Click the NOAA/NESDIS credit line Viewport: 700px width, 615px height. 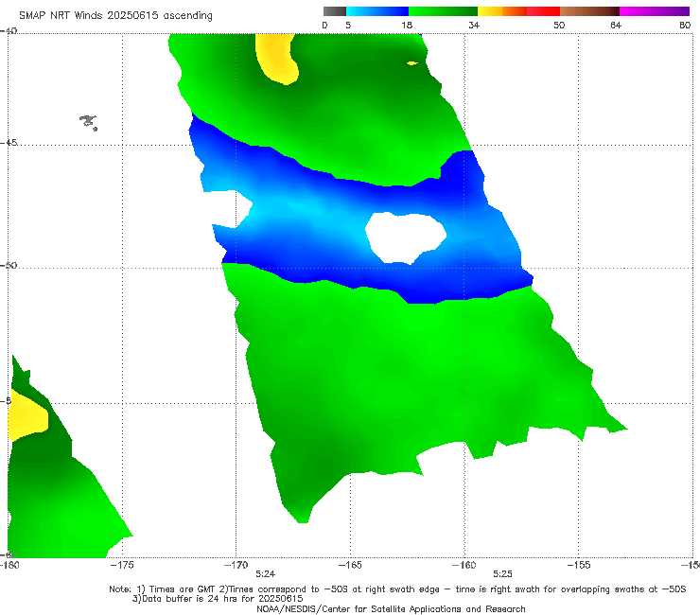pos(391,608)
